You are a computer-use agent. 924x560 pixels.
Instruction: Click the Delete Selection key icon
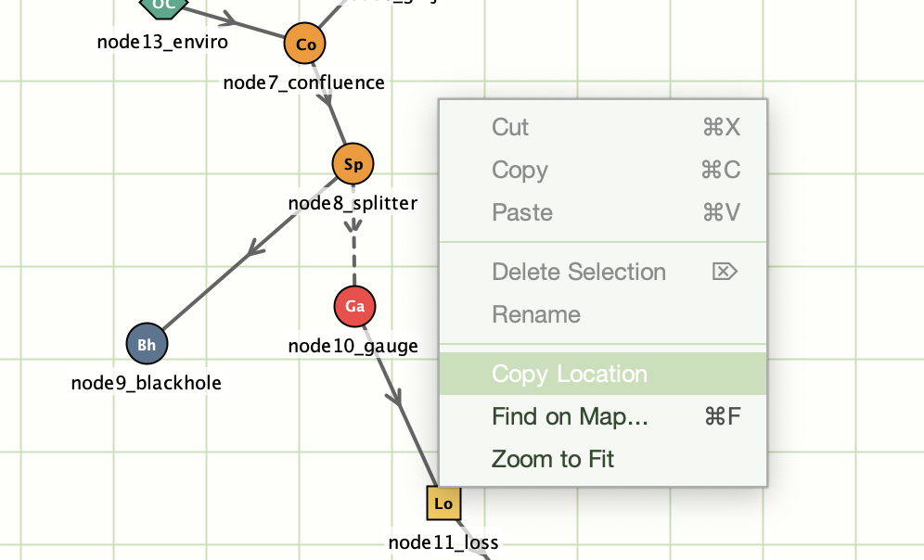coord(725,272)
